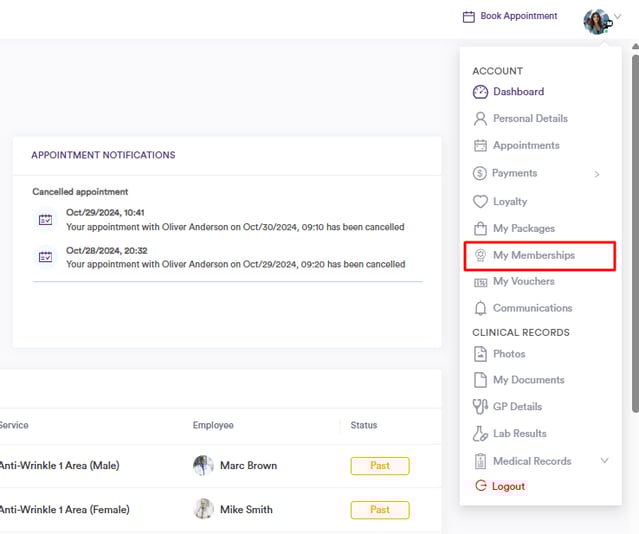Viewport: 639px width, 534px height.
Task: Click Book Appointment button
Action: [x=510, y=16]
